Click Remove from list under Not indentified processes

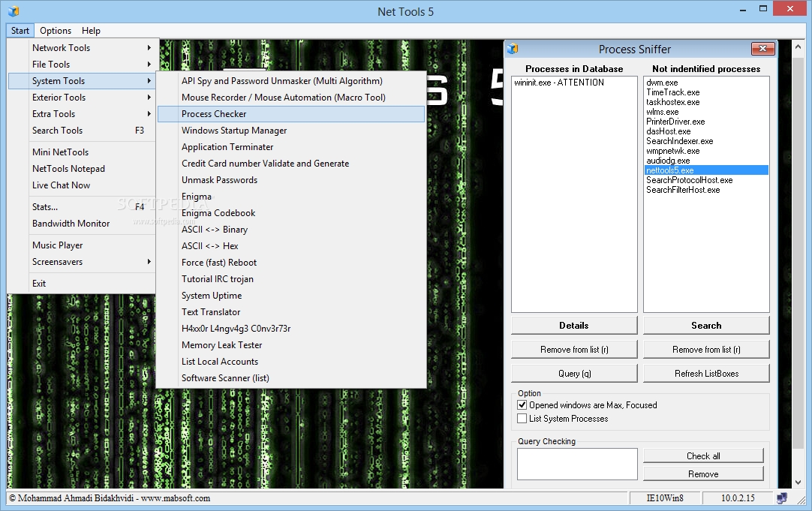706,350
